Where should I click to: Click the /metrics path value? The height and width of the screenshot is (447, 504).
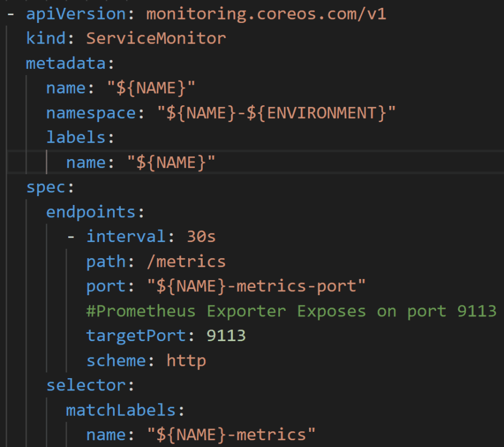[x=186, y=262]
